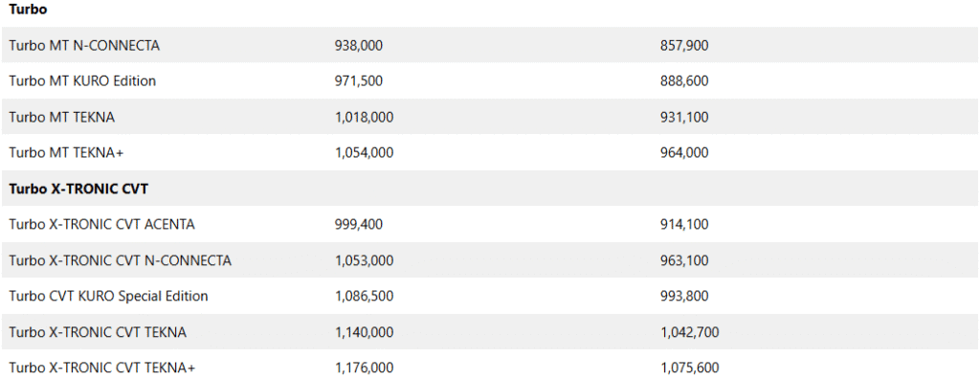Select the Turbo MT TEKNA row label

(x=62, y=117)
